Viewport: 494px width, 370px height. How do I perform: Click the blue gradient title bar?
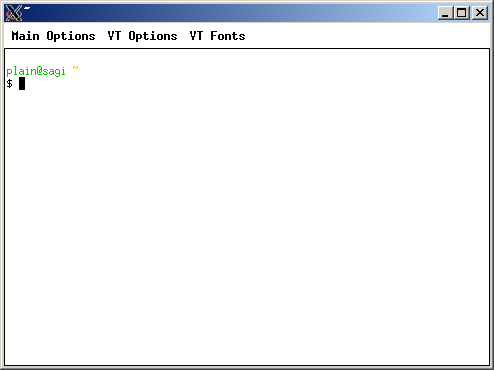[x=233, y=13]
